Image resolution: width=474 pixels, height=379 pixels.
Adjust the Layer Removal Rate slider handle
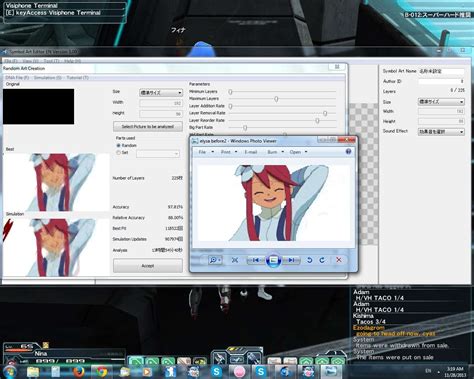pos(325,113)
